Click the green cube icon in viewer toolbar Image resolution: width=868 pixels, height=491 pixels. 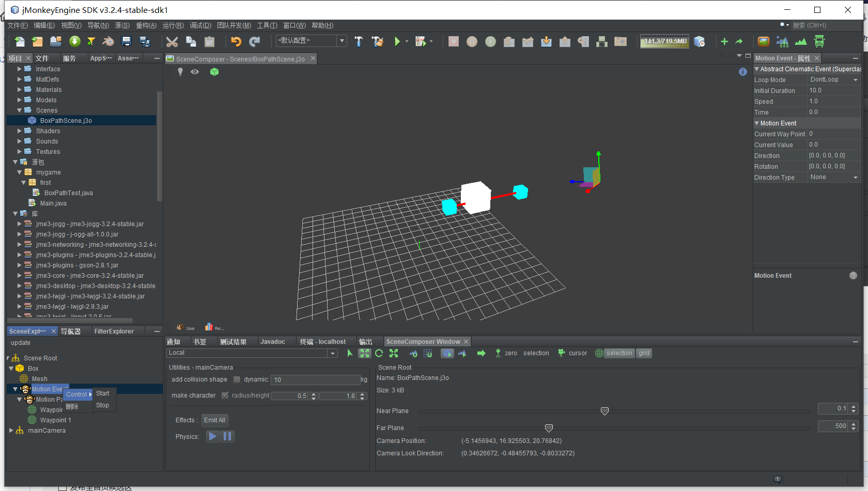(x=214, y=72)
